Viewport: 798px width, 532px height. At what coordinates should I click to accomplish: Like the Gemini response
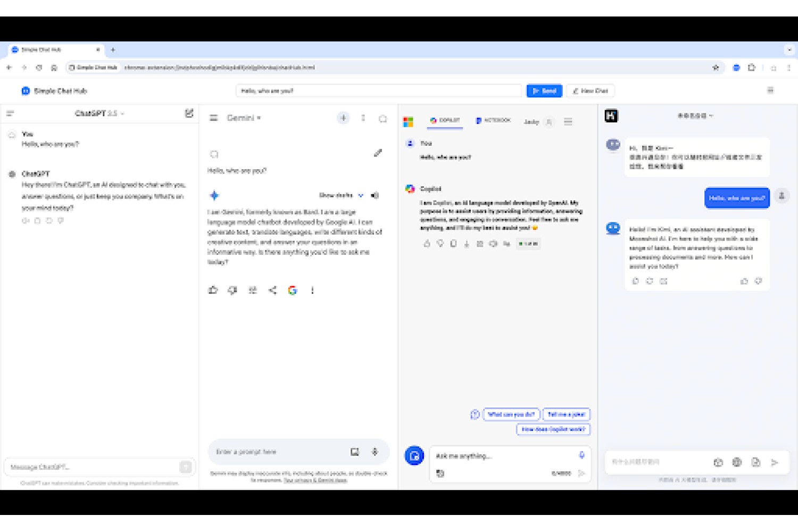(x=213, y=290)
